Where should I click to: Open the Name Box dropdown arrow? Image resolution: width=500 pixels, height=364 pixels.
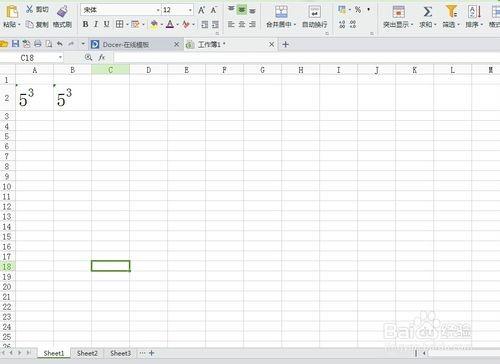coord(60,58)
